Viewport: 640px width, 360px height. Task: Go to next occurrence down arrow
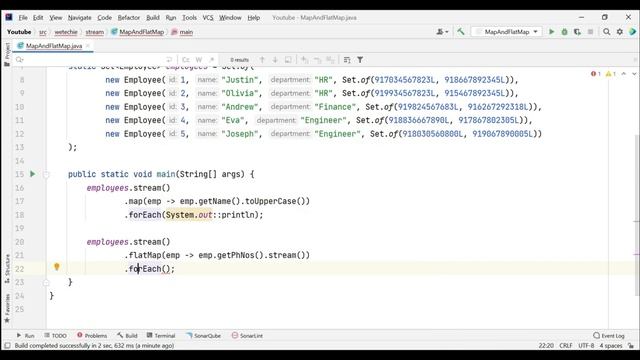[x=275, y=60]
